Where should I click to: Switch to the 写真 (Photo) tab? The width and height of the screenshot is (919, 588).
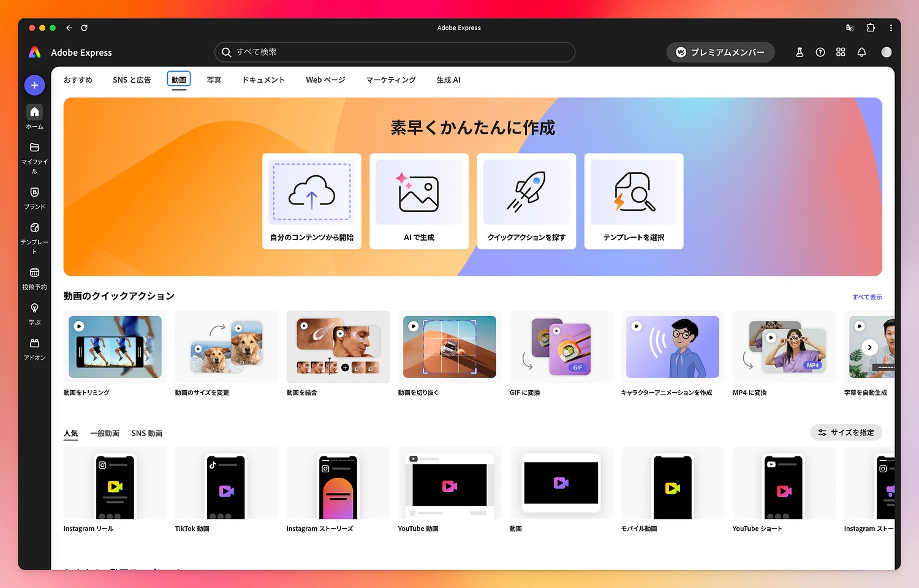(214, 80)
